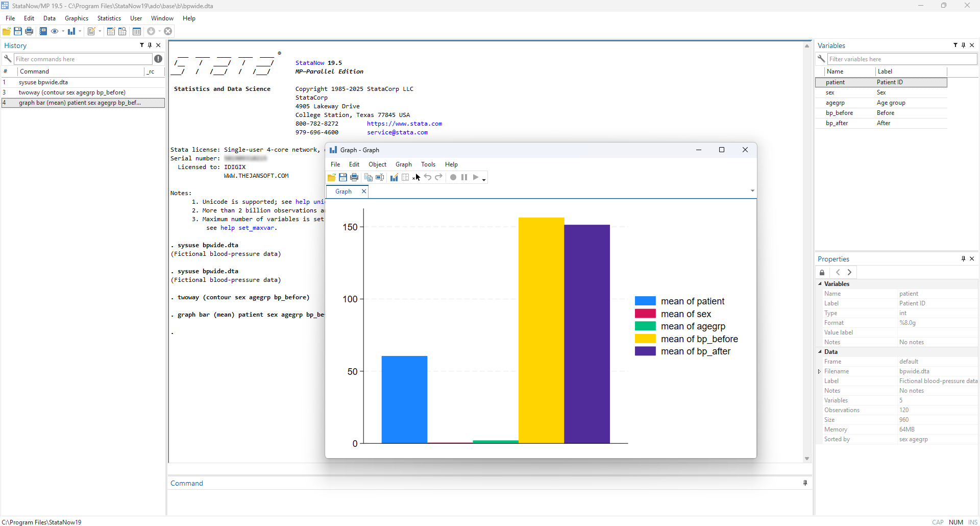Click the Filter commands here field
Screen dimensions: 980x526
(83, 59)
